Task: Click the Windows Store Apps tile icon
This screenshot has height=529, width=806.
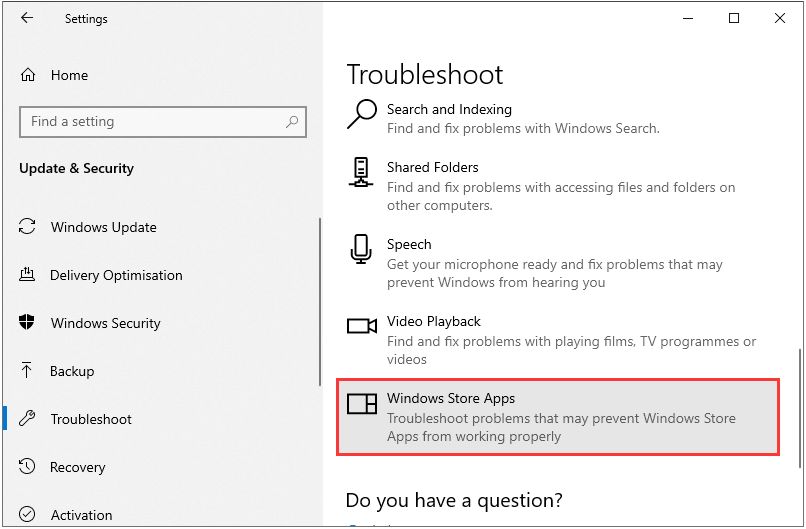Action: [362, 404]
